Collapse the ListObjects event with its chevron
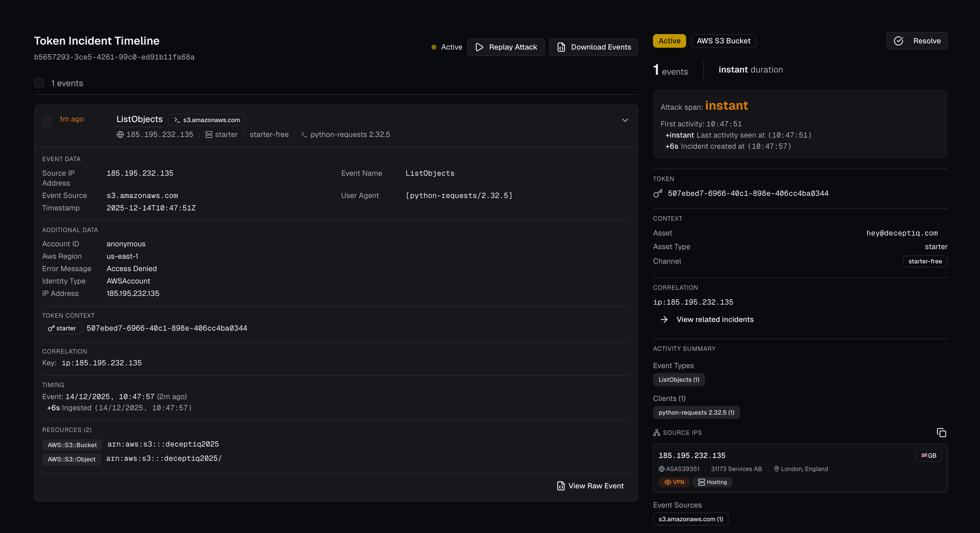 click(x=625, y=120)
